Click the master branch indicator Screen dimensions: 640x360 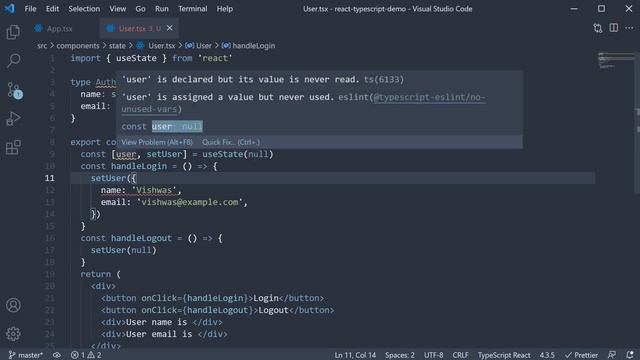(25, 355)
